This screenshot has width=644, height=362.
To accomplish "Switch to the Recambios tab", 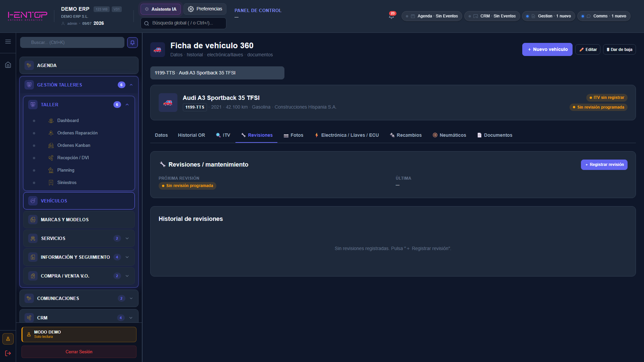I will [x=406, y=135].
